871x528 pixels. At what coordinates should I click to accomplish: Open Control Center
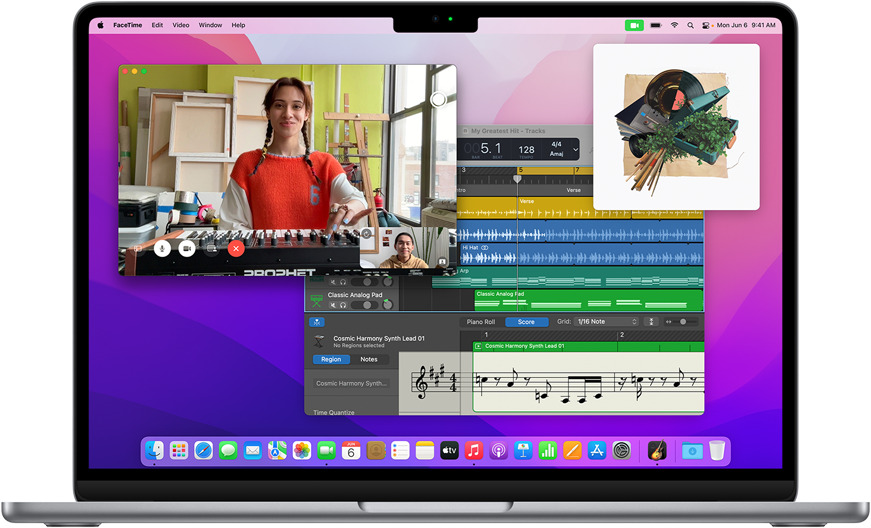[x=705, y=25]
